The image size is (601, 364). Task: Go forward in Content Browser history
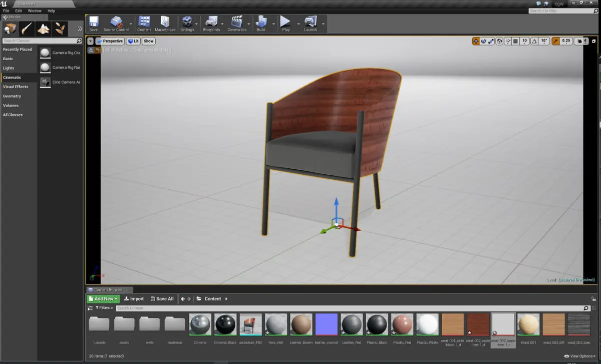(x=189, y=299)
